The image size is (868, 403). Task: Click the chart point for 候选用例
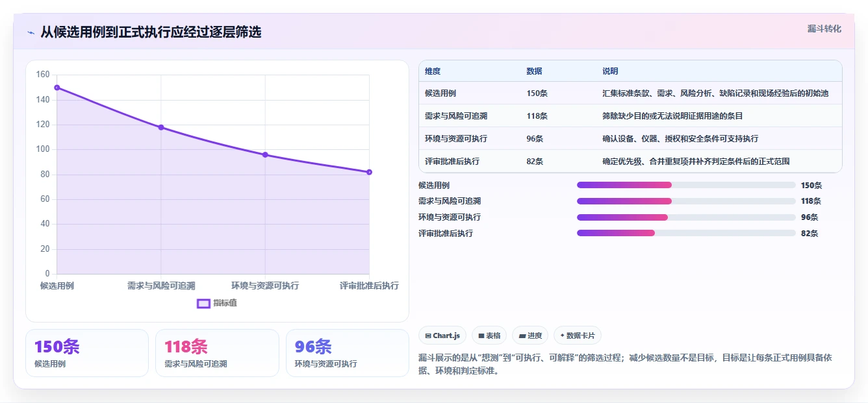pyautogui.click(x=57, y=88)
